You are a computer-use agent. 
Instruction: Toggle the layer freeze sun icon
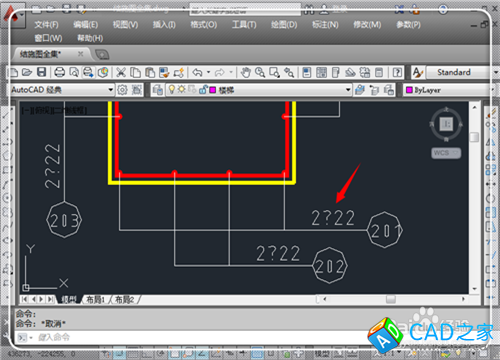click(181, 89)
